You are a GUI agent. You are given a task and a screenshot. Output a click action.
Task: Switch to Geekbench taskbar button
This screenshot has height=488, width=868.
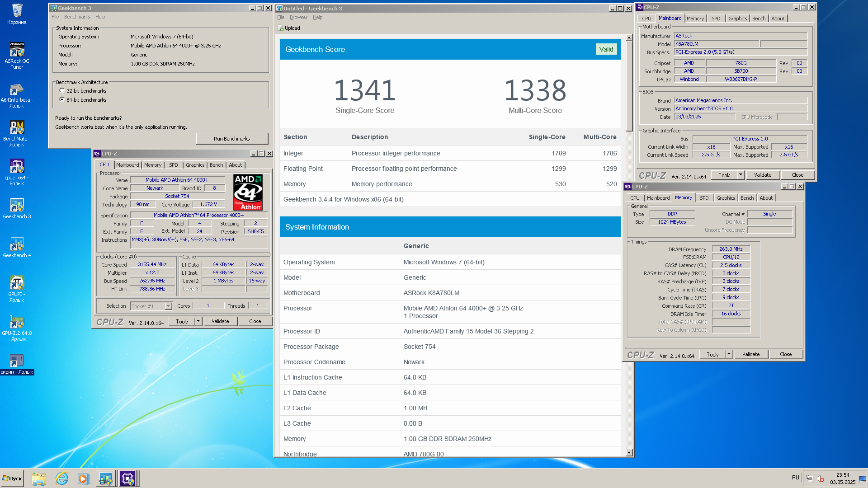(x=106, y=479)
